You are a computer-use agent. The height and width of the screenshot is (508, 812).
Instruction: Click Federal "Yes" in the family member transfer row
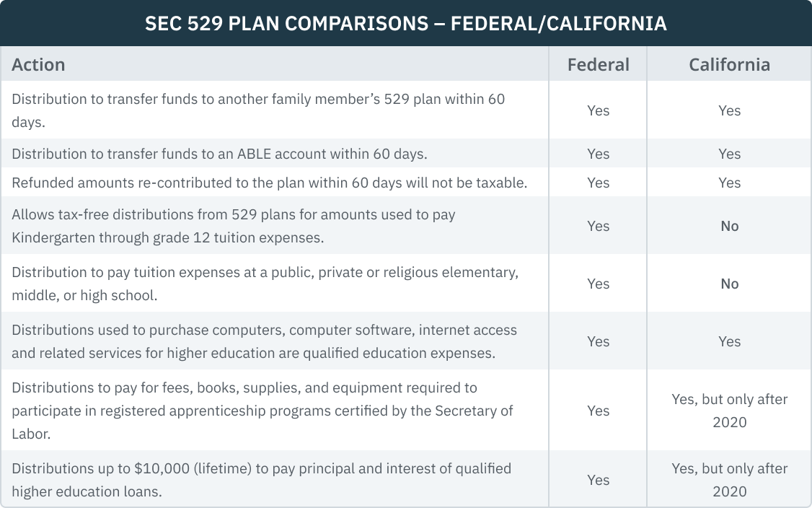point(598,110)
